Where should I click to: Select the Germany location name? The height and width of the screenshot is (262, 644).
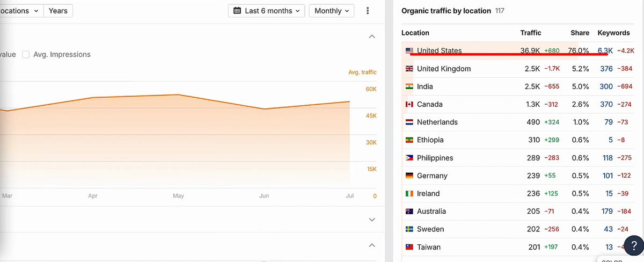[432, 176]
